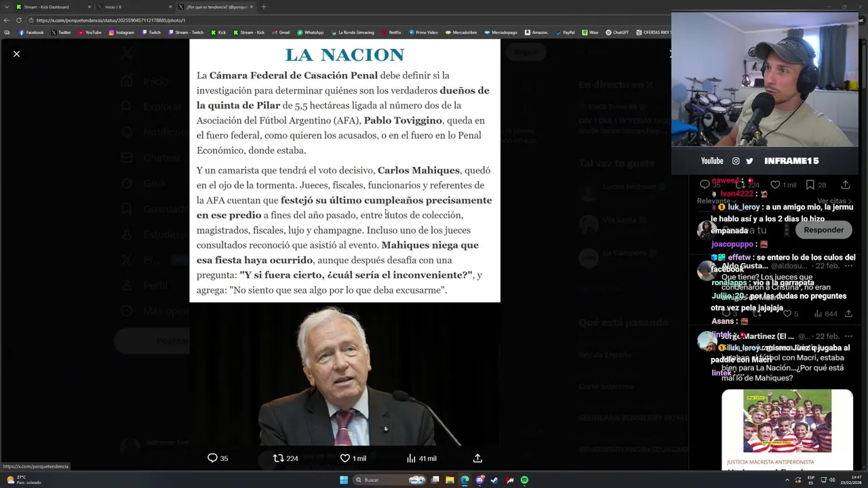The height and width of the screenshot is (488, 868).
Task: Open the Mercadolibre bookmark
Action: click(x=461, y=33)
